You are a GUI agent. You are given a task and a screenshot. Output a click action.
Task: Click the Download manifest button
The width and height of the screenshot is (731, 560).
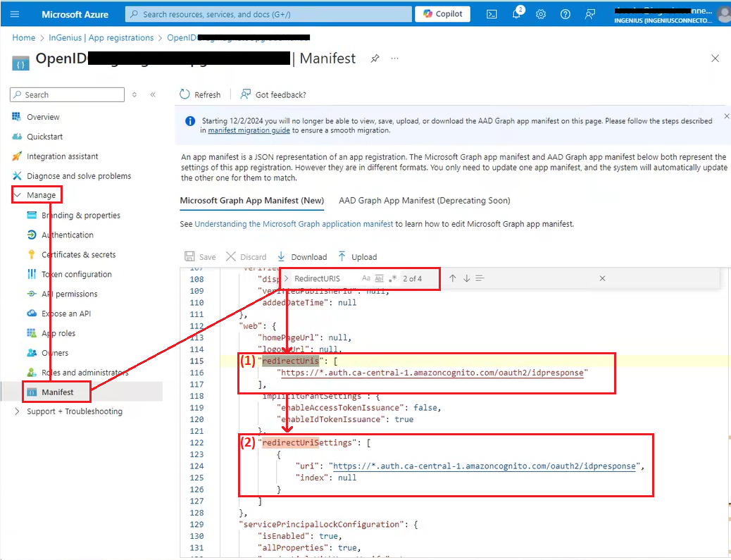pyautogui.click(x=302, y=257)
